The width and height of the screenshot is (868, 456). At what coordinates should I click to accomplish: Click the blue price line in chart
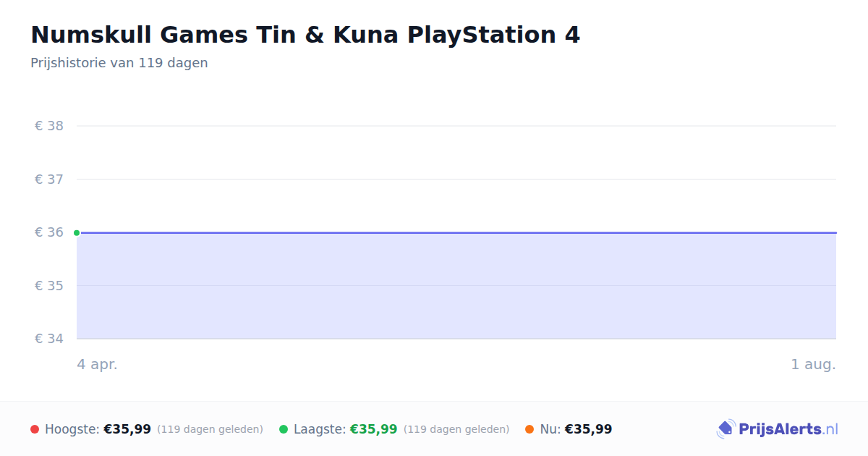456,232
